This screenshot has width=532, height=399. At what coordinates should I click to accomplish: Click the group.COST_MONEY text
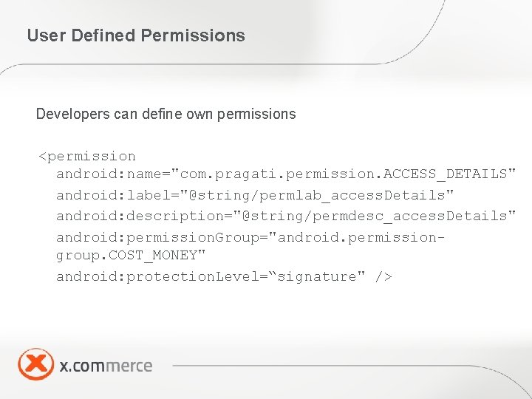(126, 256)
